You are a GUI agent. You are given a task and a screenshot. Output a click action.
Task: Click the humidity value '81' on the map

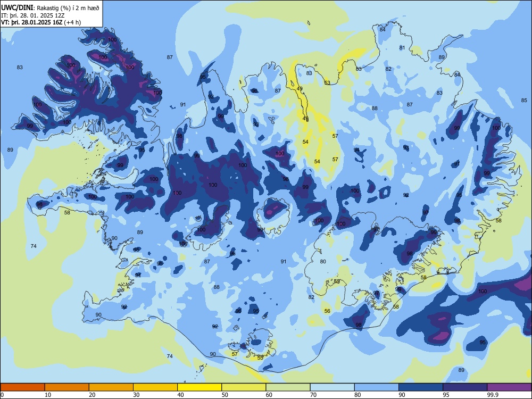(x=402, y=47)
